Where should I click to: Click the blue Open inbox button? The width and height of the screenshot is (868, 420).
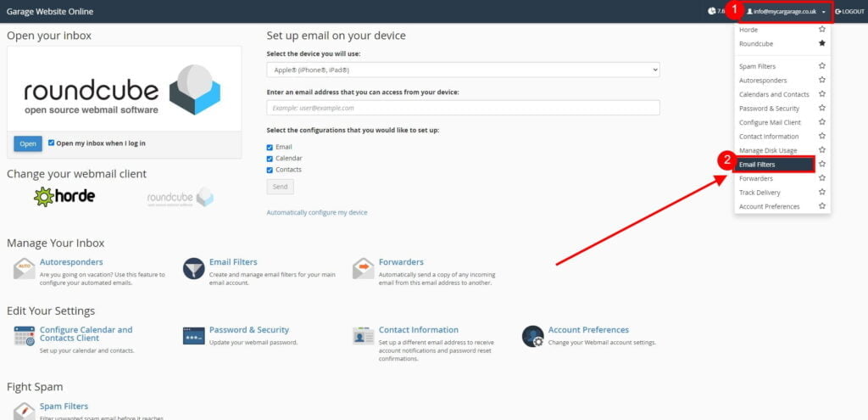[28, 143]
